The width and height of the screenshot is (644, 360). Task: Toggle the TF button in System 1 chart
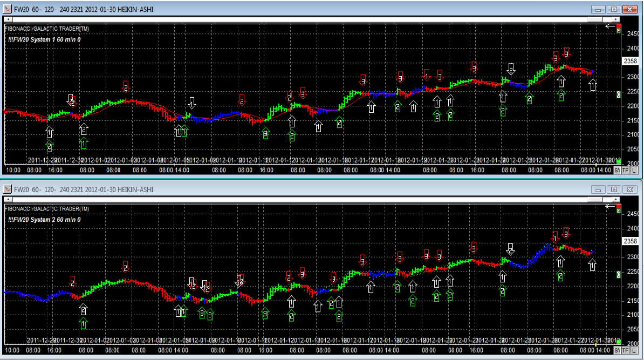(625, 171)
